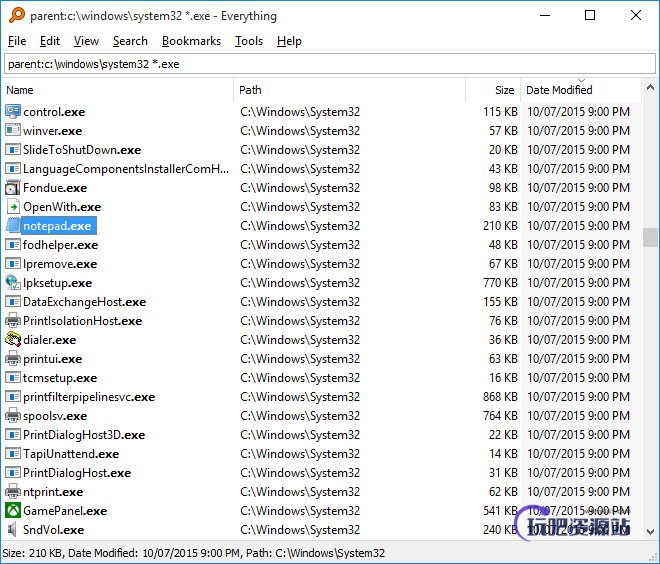Select the spoolsv.exe file name
The image size is (660, 564).
coord(55,416)
